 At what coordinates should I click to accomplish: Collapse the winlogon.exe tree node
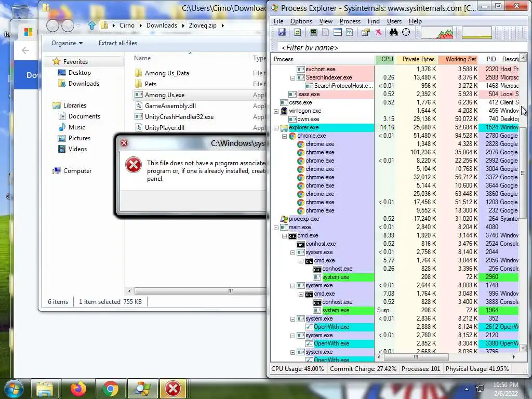[x=276, y=111]
